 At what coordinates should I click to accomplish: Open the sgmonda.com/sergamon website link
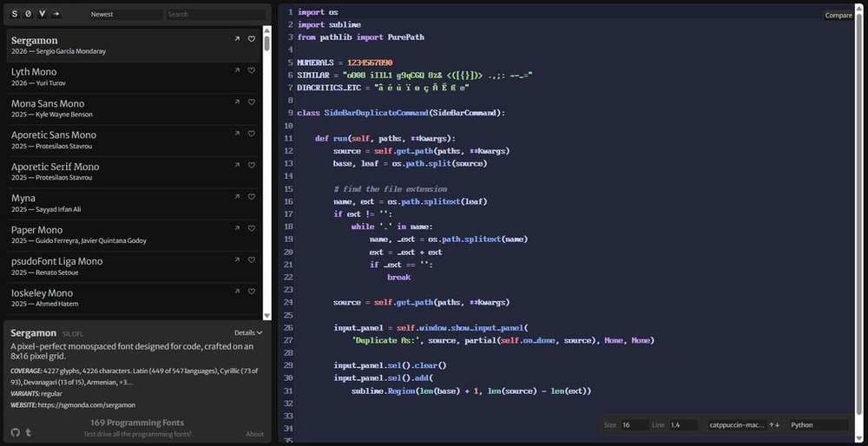[87, 405]
